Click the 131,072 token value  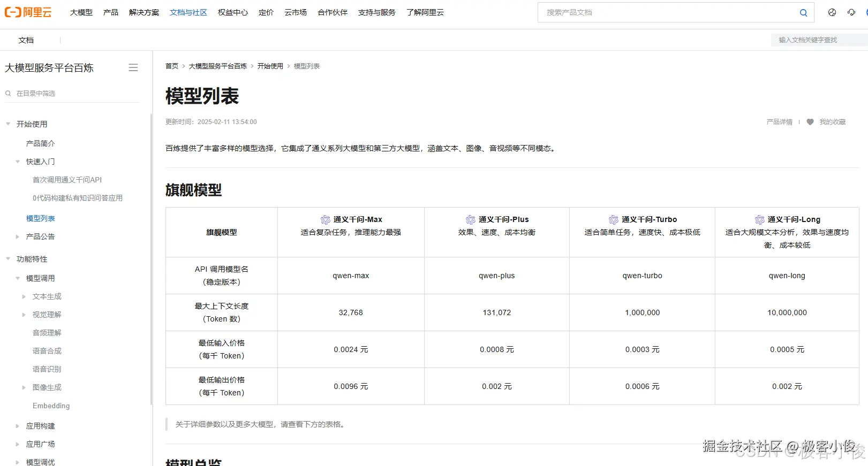[x=496, y=312]
